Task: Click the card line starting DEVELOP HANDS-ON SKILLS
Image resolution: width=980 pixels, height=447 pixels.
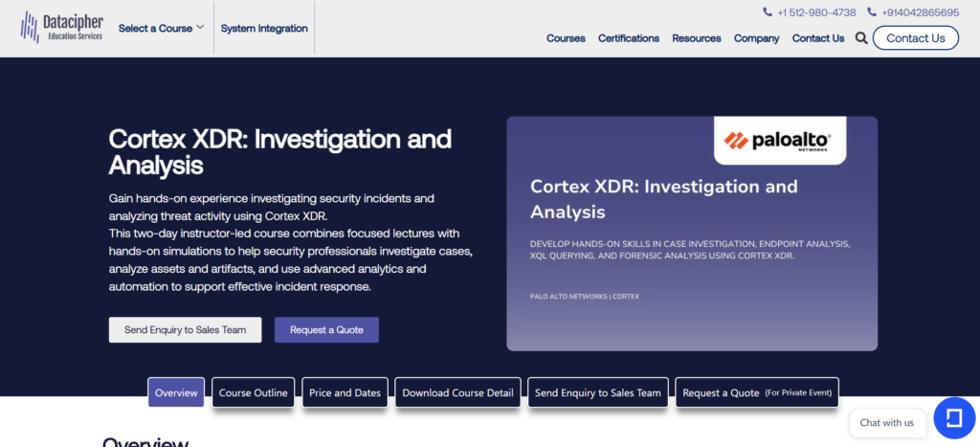Action: pyautogui.click(x=689, y=250)
